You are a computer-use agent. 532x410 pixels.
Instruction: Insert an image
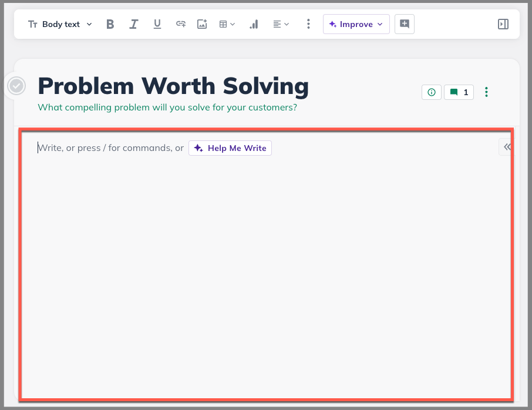pos(202,24)
